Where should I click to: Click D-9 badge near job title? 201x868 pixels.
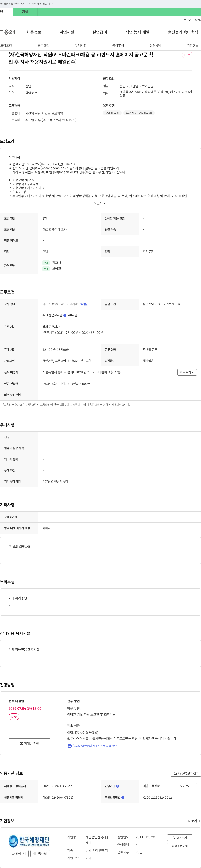pos(187,55)
